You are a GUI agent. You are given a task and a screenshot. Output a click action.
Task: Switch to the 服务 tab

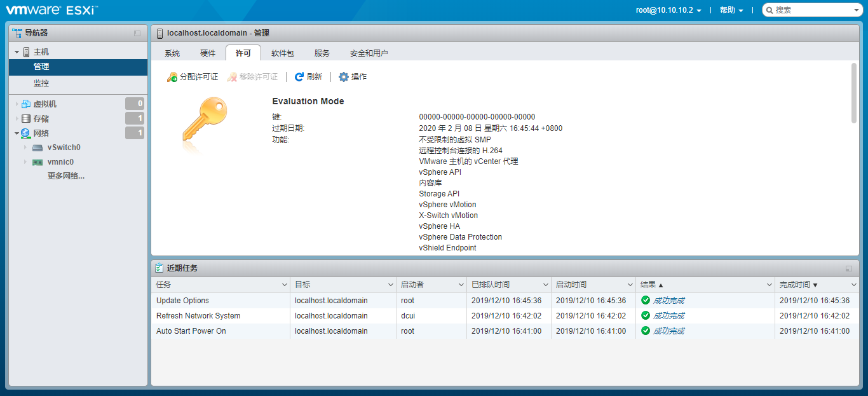coord(322,53)
